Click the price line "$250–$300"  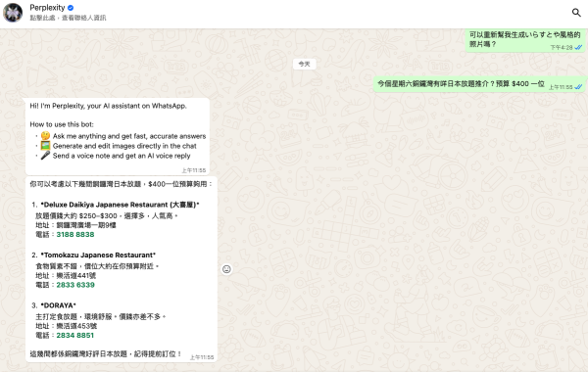(x=107, y=215)
